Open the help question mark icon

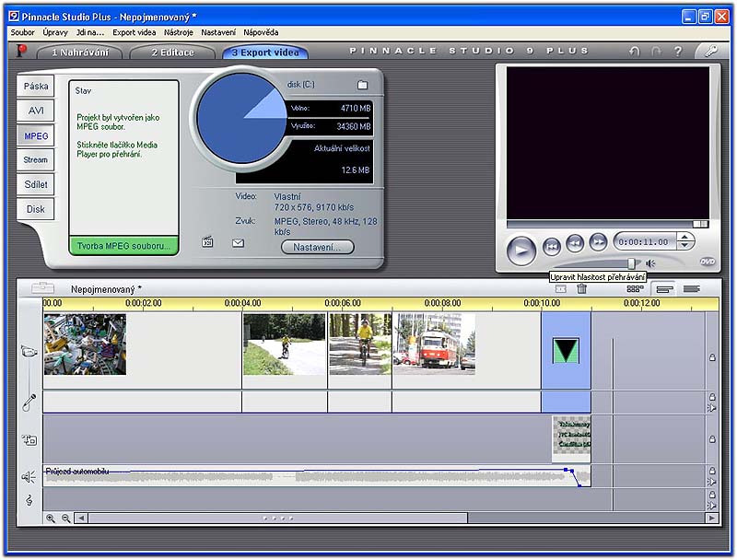[678, 52]
